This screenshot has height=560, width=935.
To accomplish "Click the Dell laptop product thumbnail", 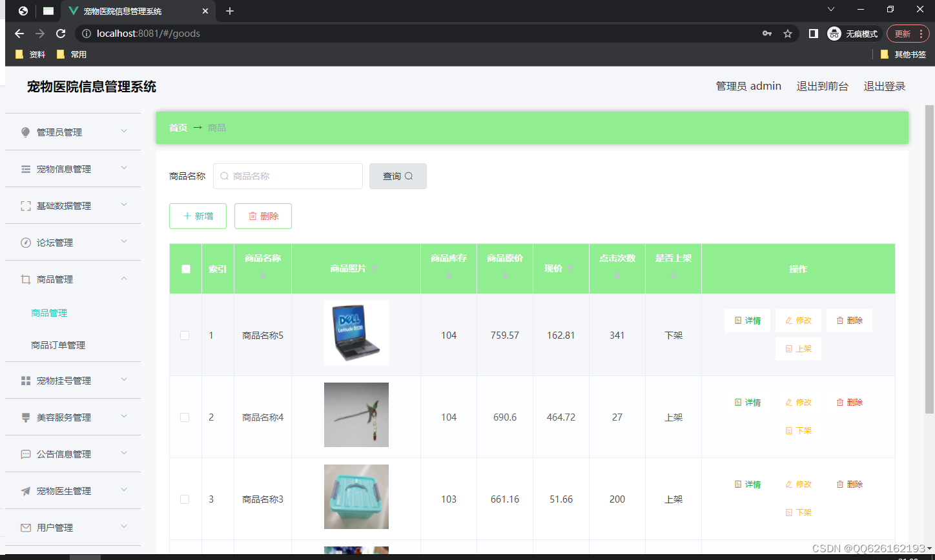I will pos(356,333).
